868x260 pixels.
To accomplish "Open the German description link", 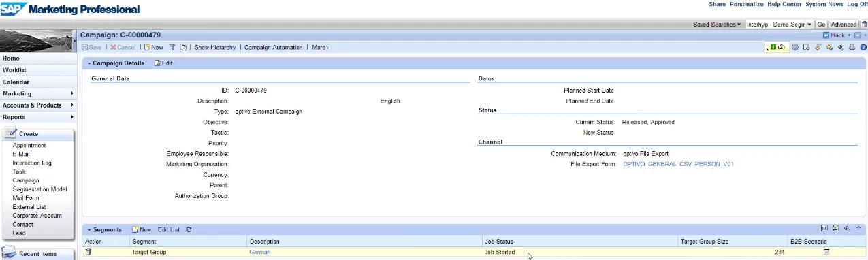I will pos(260,253).
